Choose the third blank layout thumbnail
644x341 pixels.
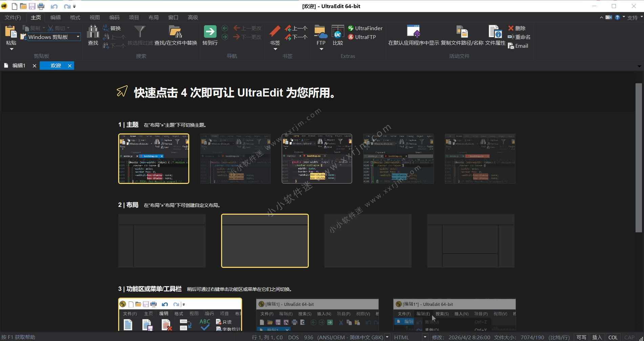(368, 241)
